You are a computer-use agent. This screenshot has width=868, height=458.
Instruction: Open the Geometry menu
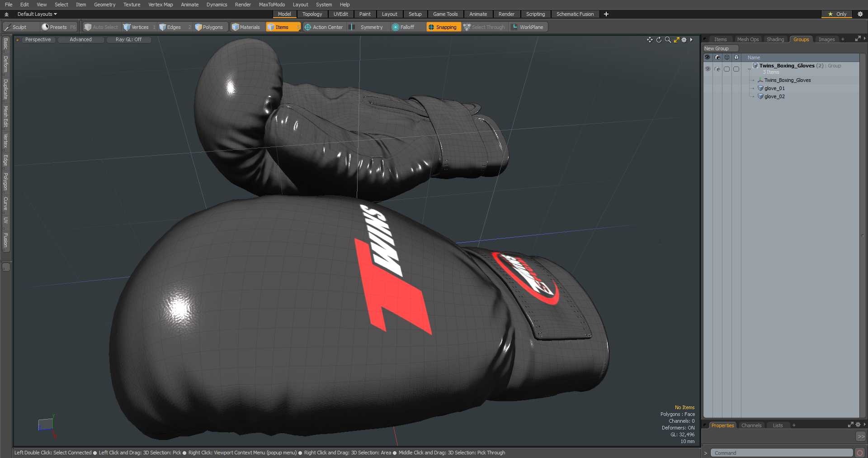coord(104,5)
